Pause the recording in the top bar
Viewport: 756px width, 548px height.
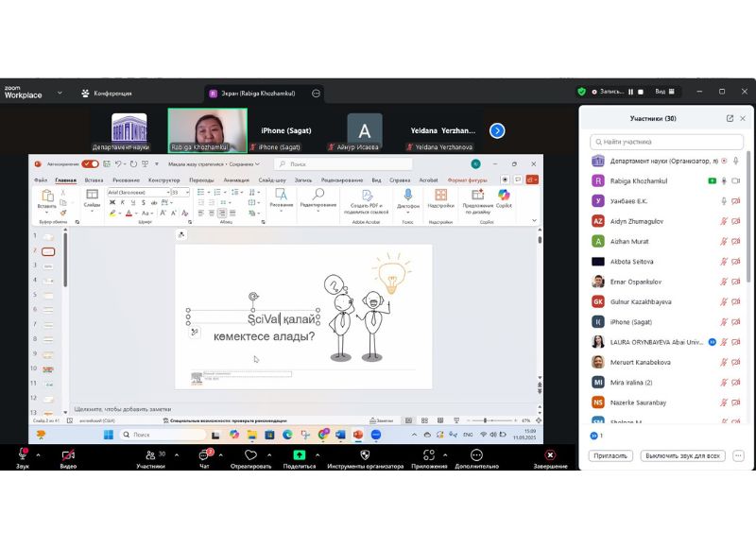(x=631, y=92)
